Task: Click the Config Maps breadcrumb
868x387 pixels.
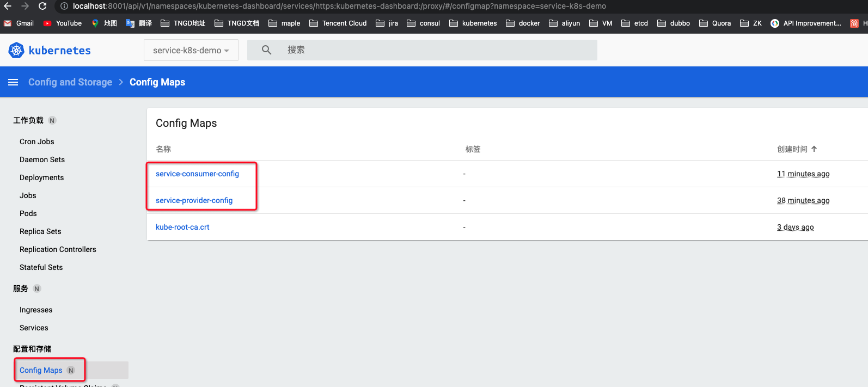Action: point(157,82)
